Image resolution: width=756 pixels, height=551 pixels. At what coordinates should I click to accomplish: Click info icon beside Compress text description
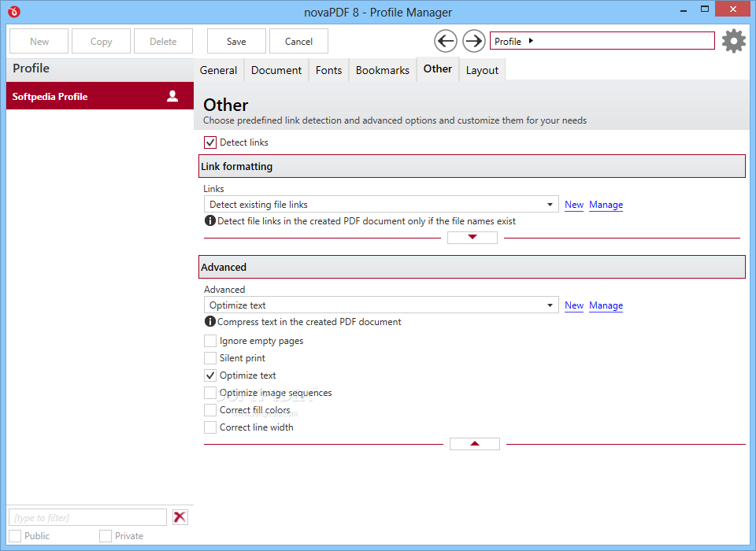[209, 321]
